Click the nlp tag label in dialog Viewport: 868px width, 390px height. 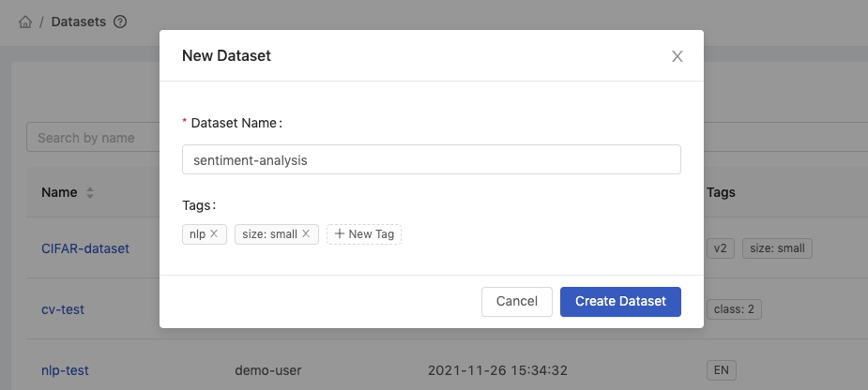197,234
